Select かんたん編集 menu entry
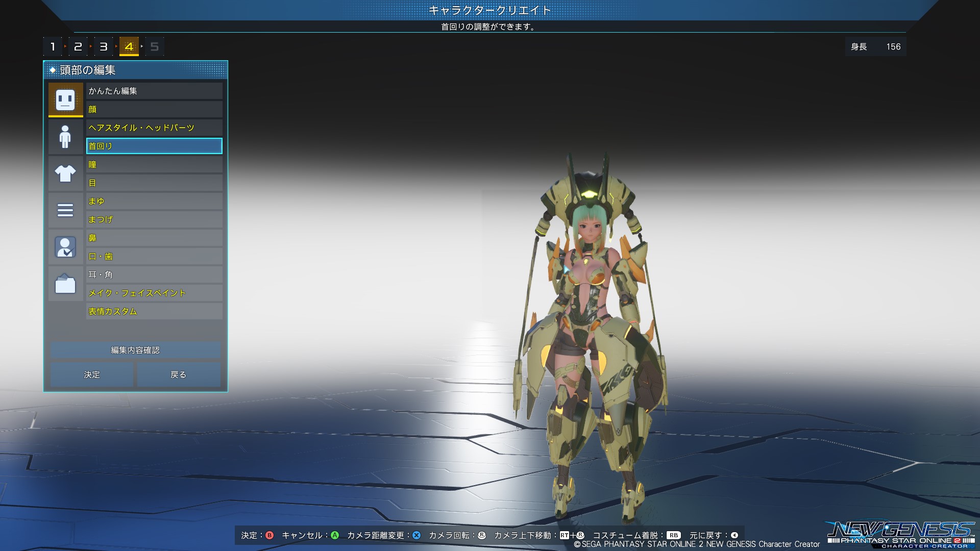980x551 pixels. coord(154,91)
